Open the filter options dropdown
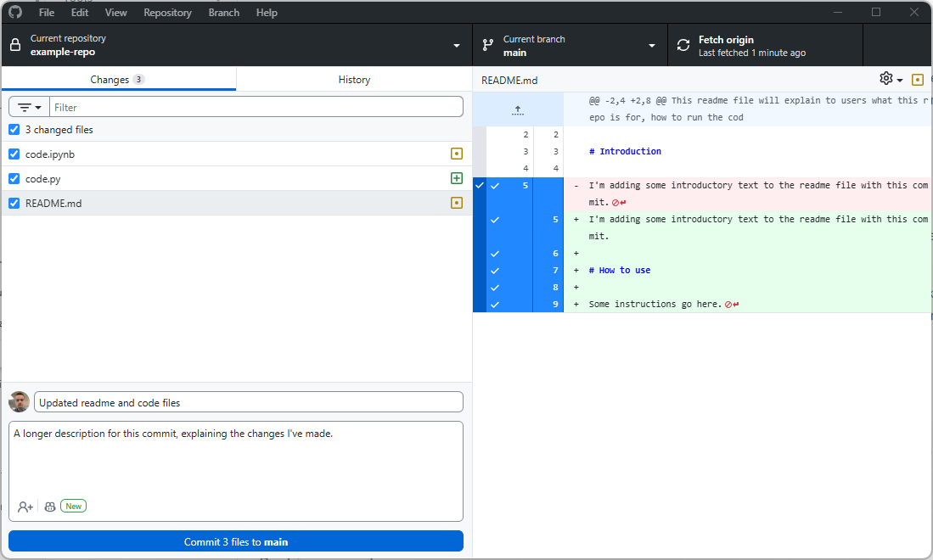933x560 pixels. [x=30, y=108]
